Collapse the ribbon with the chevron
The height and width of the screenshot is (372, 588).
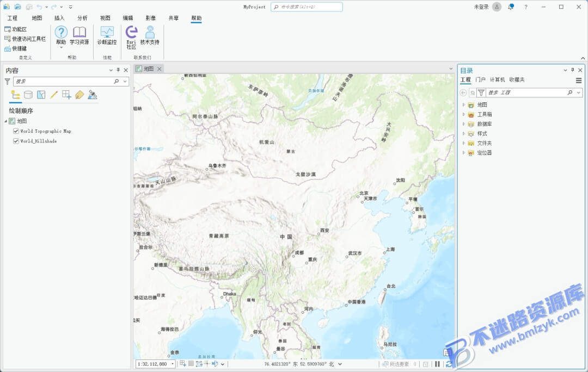click(x=583, y=58)
